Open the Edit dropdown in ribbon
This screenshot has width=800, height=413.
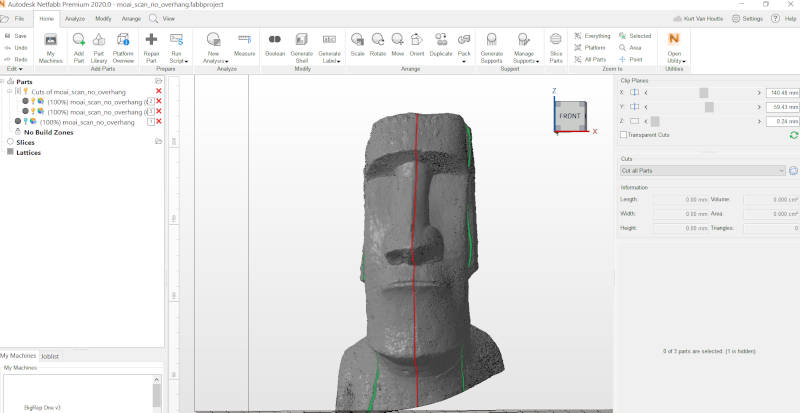(x=14, y=68)
